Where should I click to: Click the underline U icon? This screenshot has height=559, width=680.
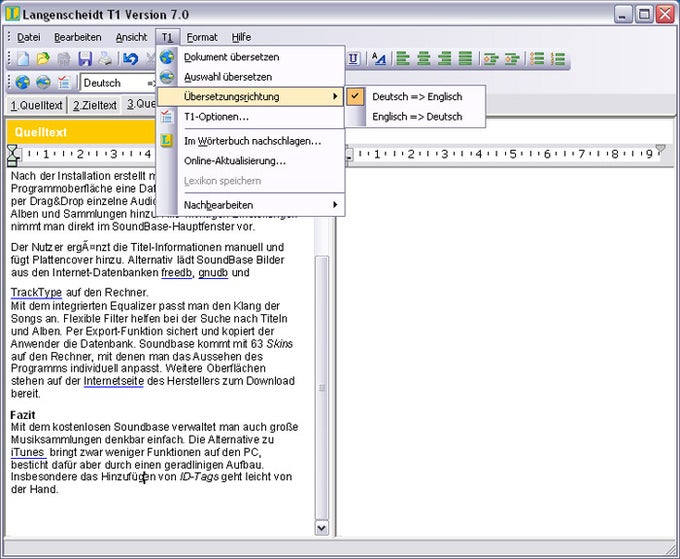pos(353,59)
